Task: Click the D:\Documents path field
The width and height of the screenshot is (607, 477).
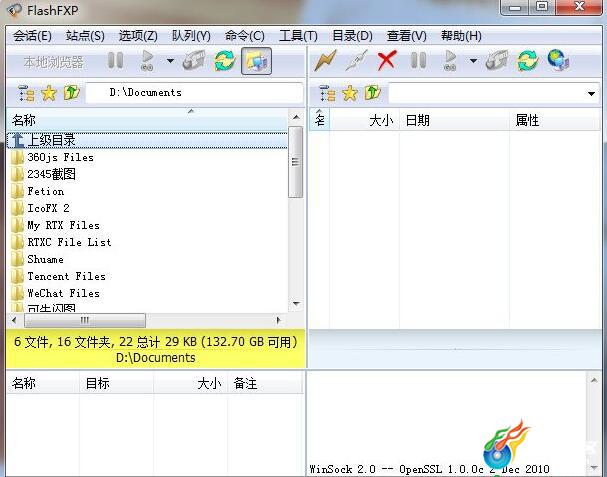Action: 194,93
